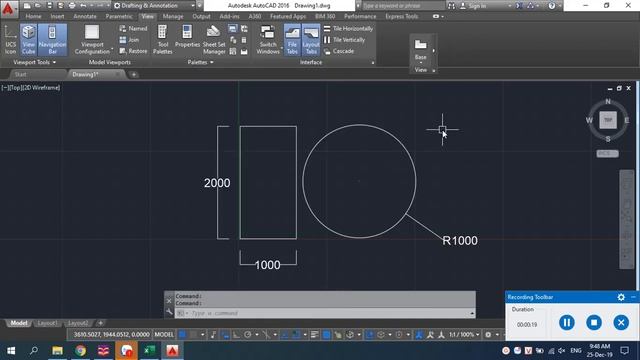The height and width of the screenshot is (360, 640).
Task: Switch to the Output ribbon tab
Action: point(201,16)
